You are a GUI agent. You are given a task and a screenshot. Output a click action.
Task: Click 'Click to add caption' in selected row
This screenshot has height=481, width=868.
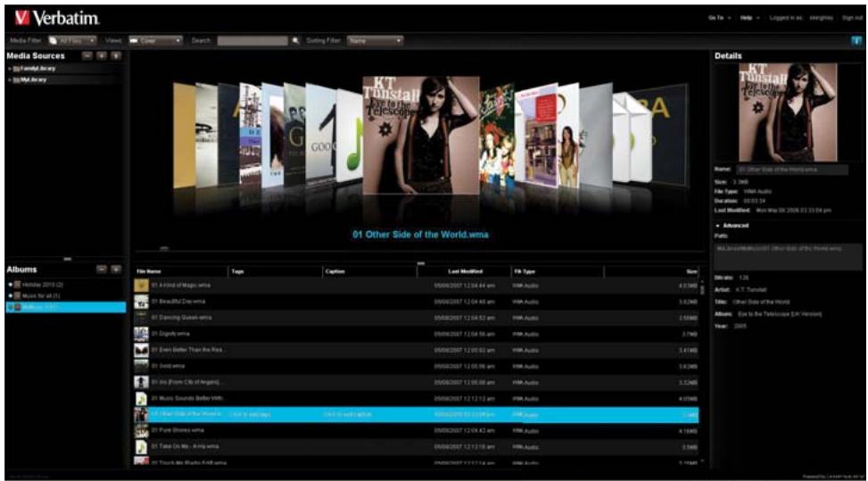(348, 414)
